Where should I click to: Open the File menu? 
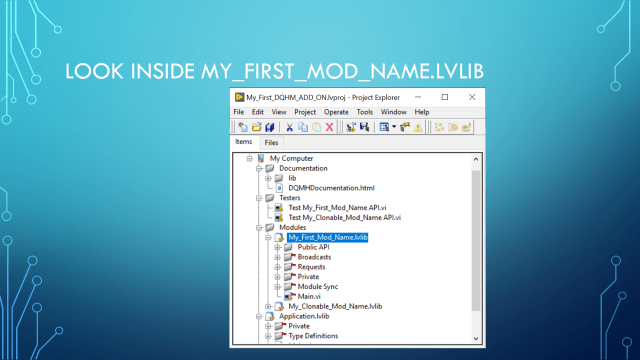tap(239, 112)
